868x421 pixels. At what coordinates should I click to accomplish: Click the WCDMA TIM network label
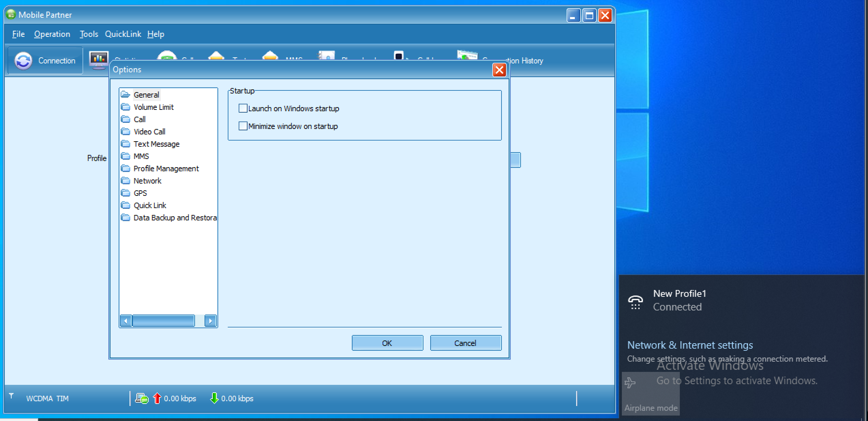click(47, 398)
